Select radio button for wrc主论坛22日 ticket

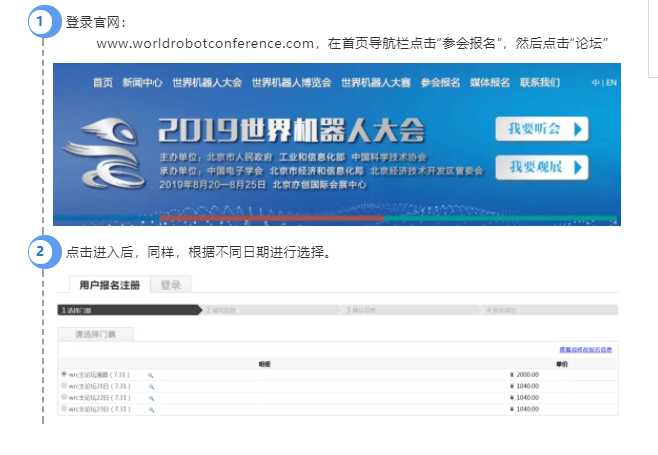(64, 397)
